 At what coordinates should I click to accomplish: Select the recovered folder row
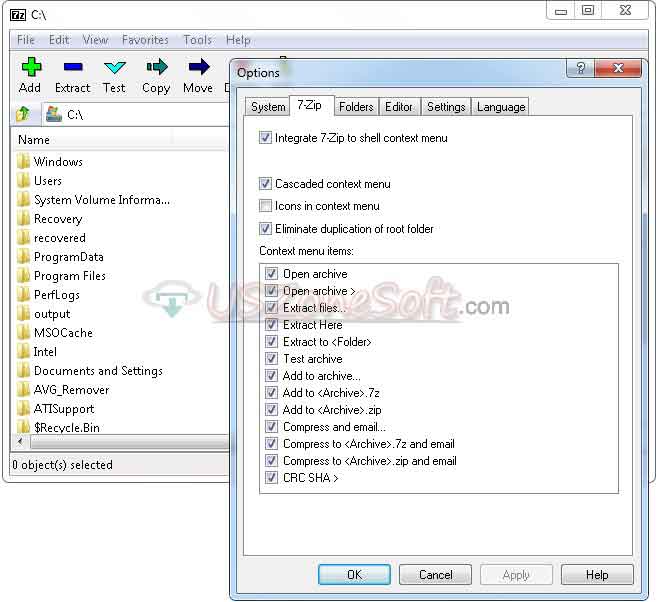point(59,238)
